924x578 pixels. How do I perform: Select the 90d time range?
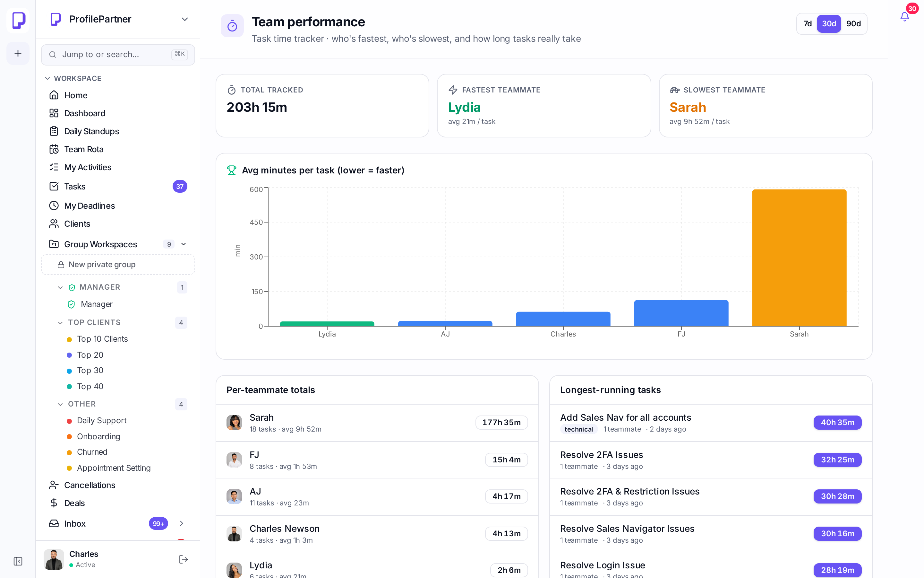(x=853, y=24)
